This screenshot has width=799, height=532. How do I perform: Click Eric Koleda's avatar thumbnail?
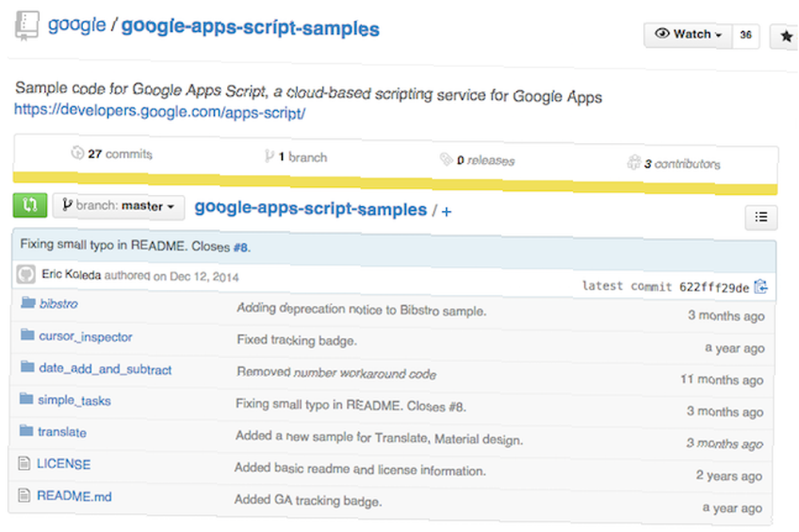[26, 274]
